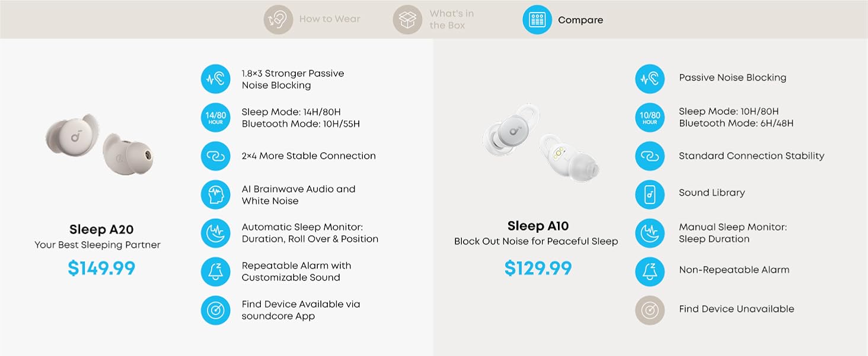Click the ear icon for How to Wear
Viewport: 868px width, 356px height.
point(278,20)
